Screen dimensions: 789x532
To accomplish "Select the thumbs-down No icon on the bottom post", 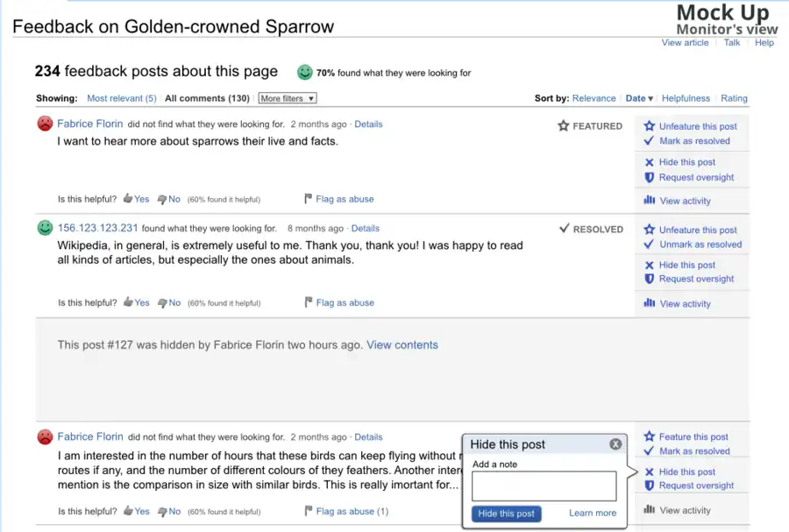I will pos(162,511).
